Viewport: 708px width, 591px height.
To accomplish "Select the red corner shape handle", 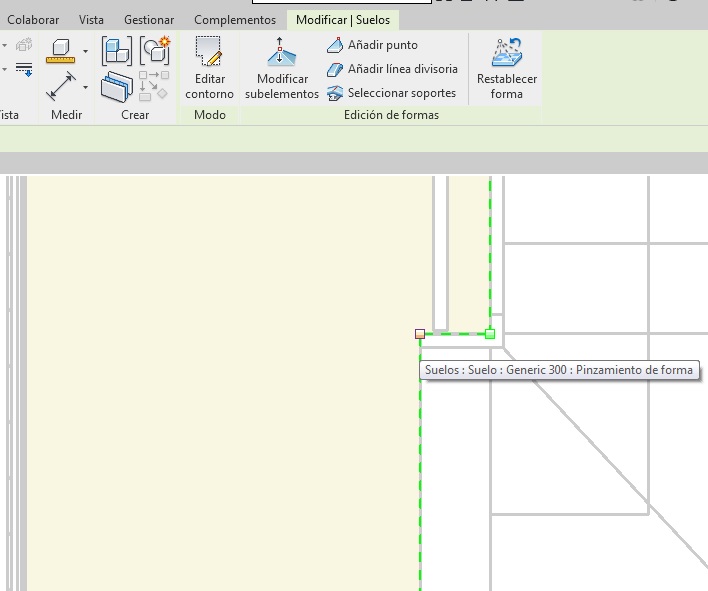I will [420, 334].
